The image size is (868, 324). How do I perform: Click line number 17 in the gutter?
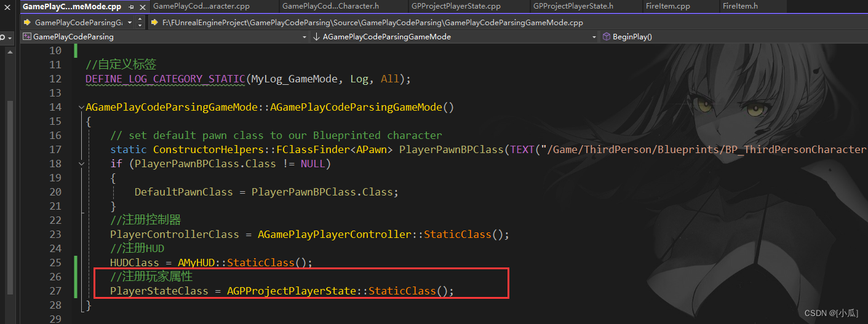coord(55,149)
